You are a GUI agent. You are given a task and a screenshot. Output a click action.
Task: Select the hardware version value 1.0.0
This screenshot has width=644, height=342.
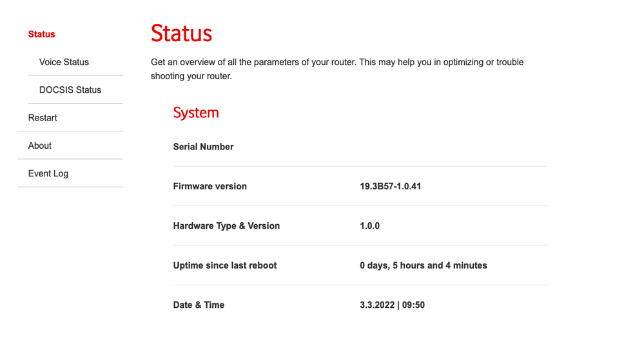[370, 226]
